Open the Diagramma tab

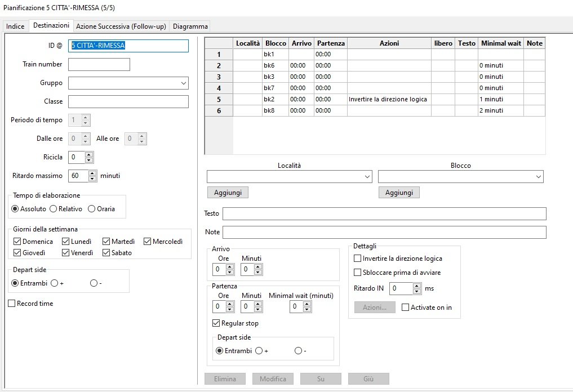pyautogui.click(x=190, y=26)
